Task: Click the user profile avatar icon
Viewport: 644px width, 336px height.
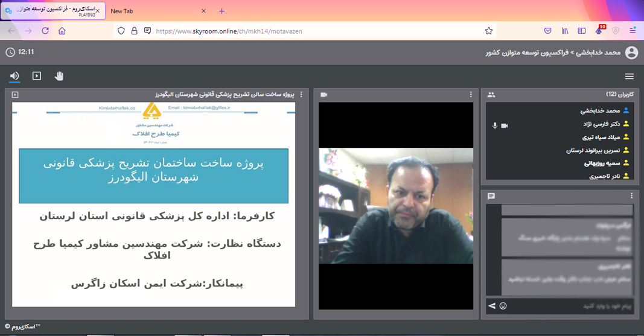Action: click(x=631, y=52)
